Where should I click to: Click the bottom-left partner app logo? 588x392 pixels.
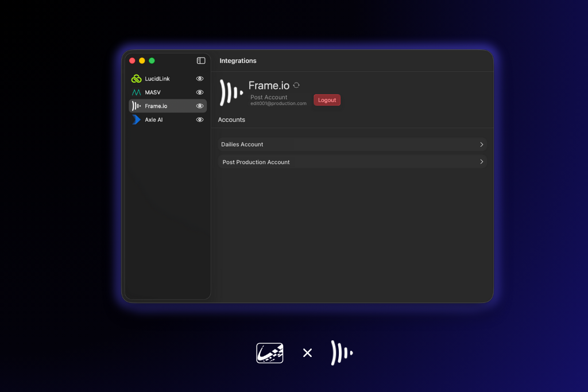click(270, 353)
